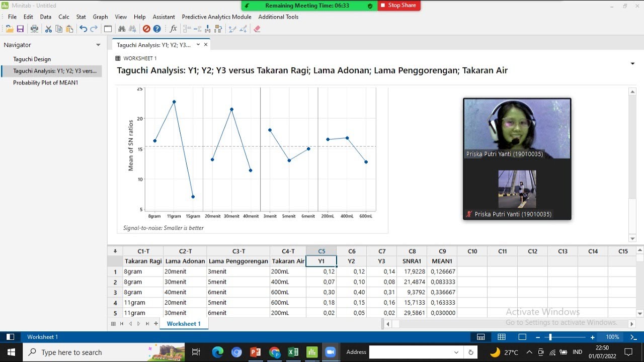Click the Insert rows toolbar icon
Viewport: 644px width, 362px height.
pos(198,29)
